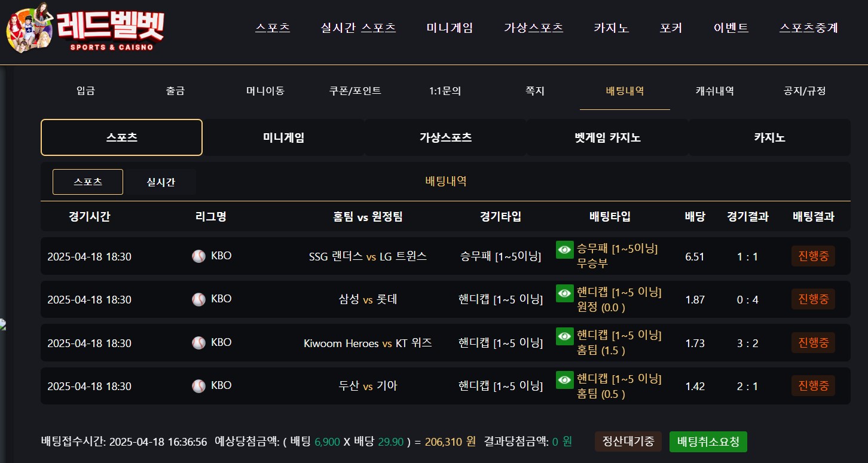Open the 1:1문의 page
The height and width of the screenshot is (463, 868).
(x=445, y=91)
